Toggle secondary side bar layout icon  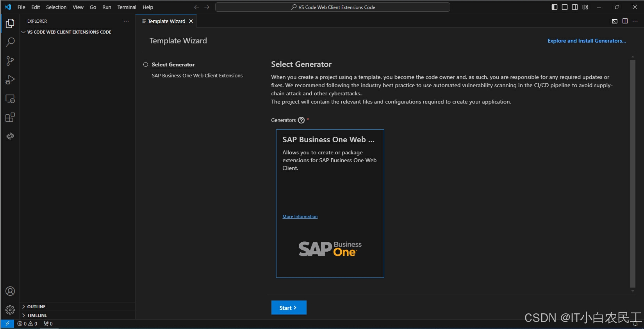(x=575, y=7)
